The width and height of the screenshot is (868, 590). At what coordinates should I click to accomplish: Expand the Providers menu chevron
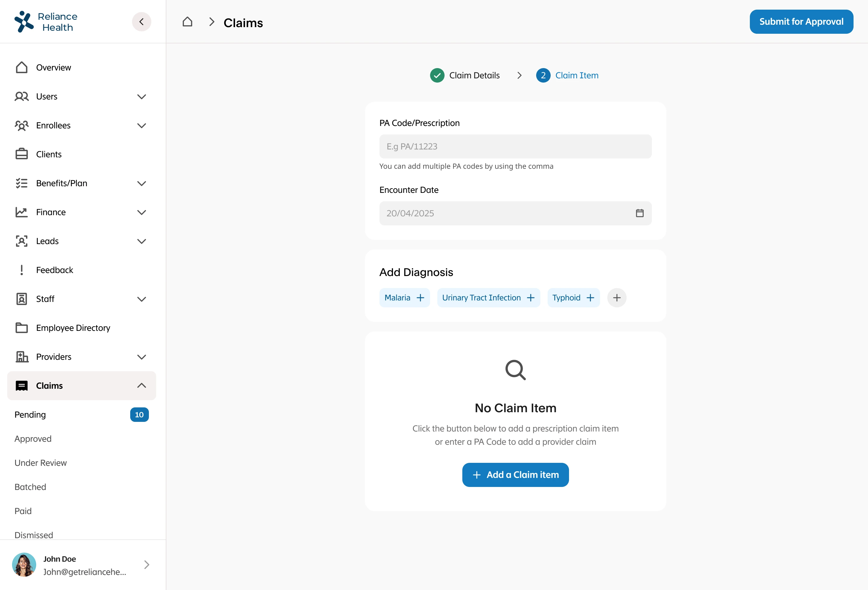tap(141, 357)
